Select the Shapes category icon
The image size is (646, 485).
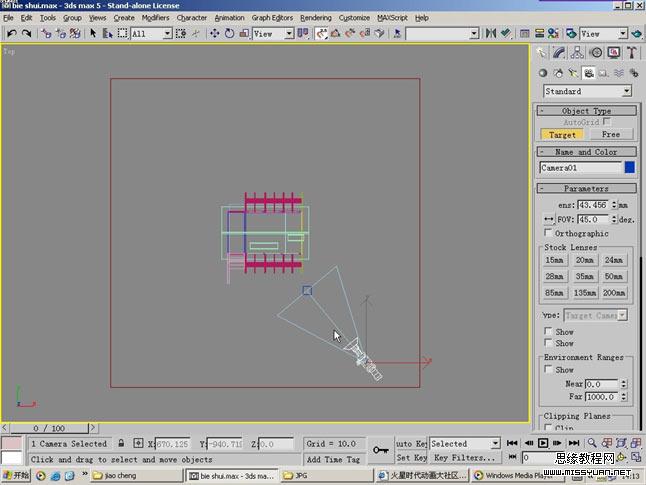click(558, 73)
